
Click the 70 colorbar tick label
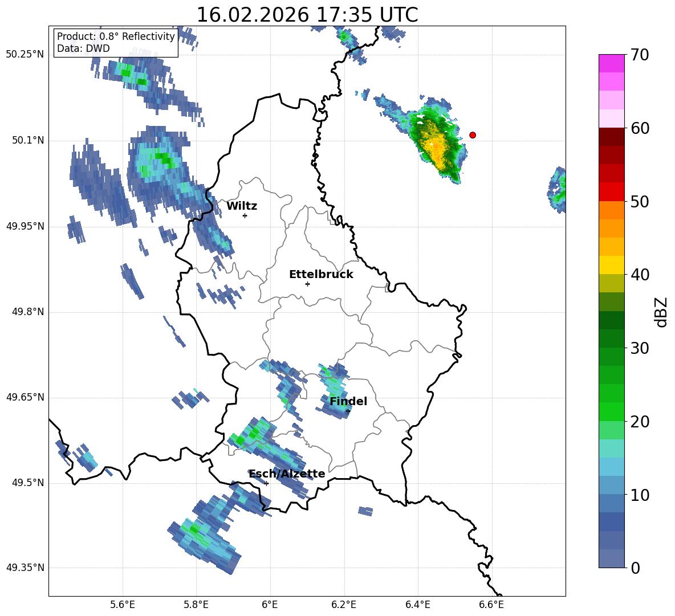(x=640, y=55)
